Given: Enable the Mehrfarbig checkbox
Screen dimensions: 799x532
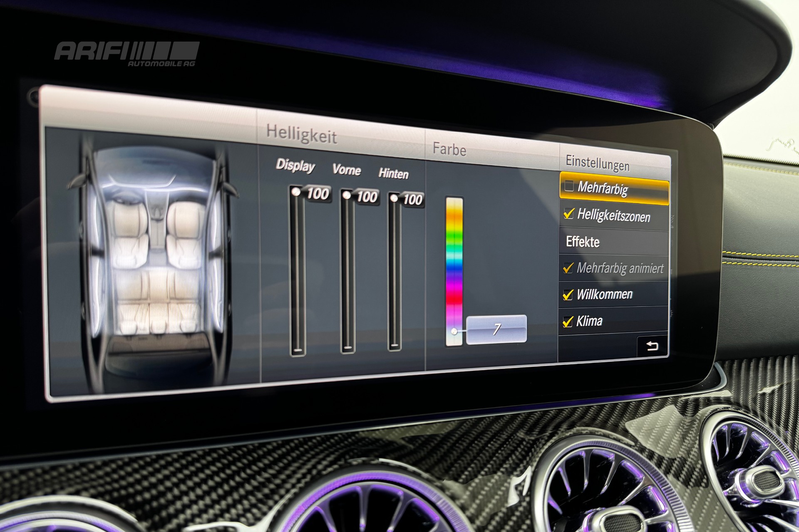Looking at the screenshot, I should (x=569, y=186).
